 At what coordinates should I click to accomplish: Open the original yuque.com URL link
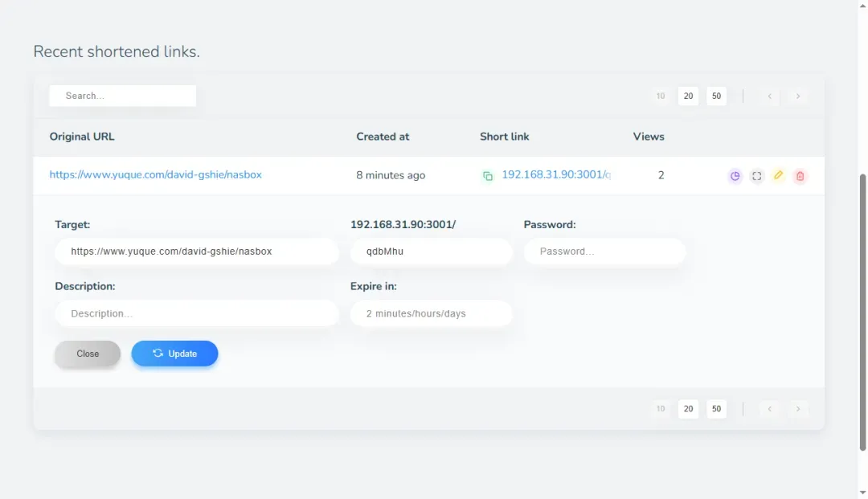pyautogui.click(x=155, y=174)
